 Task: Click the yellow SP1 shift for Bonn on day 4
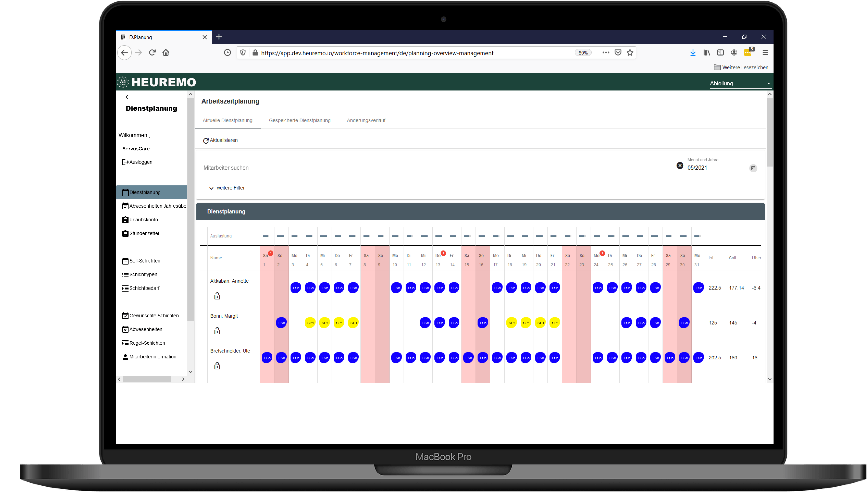[x=310, y=323]
